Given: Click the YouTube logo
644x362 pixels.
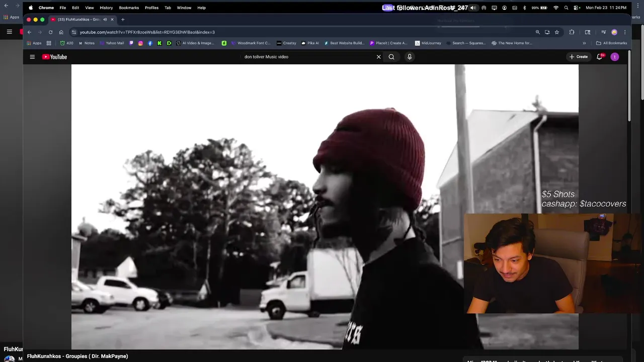Looking at the screenshot, I should [54, 57].
